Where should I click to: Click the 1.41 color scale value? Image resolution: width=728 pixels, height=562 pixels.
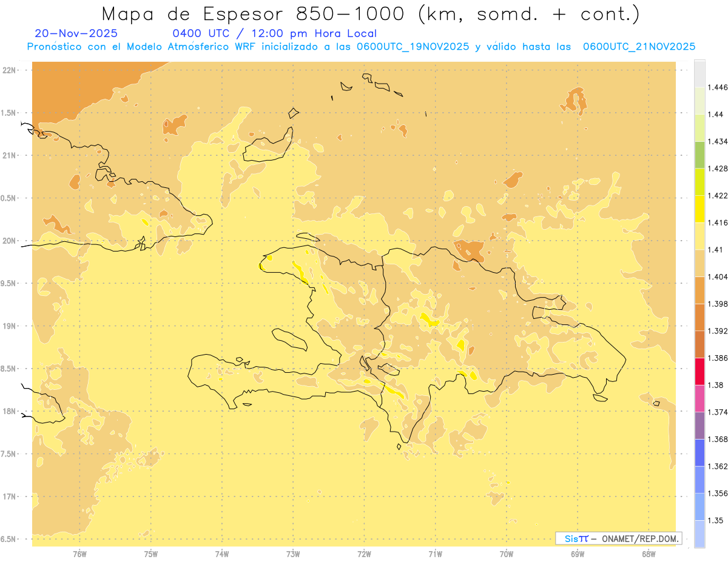coord(715,250)
